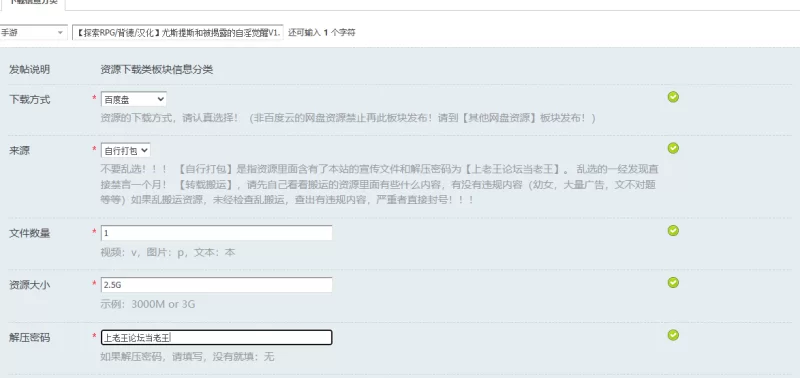Click the 资源大小 input field
Viewport: 800px width, 378px height.
[x=217, y=285]
